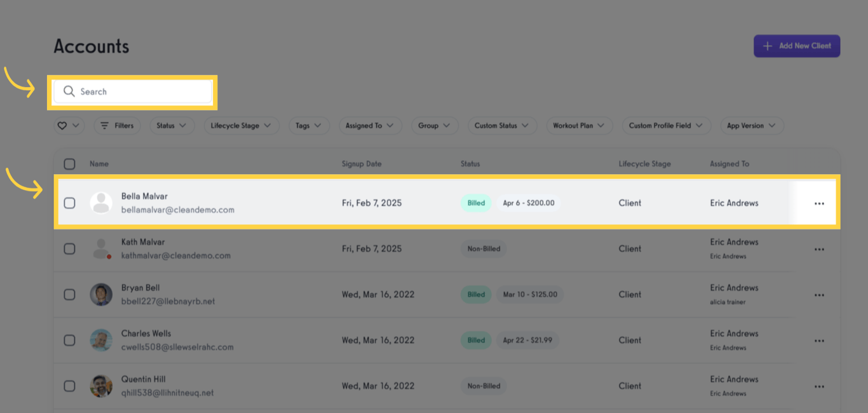Select Kath Malvar's row checkbox

(69, 248)
